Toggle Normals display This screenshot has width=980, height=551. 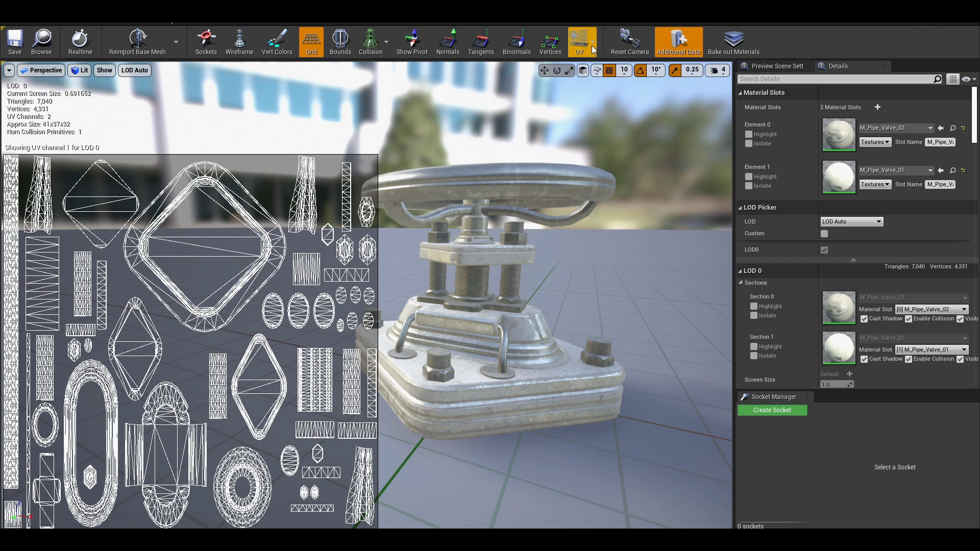448,42
